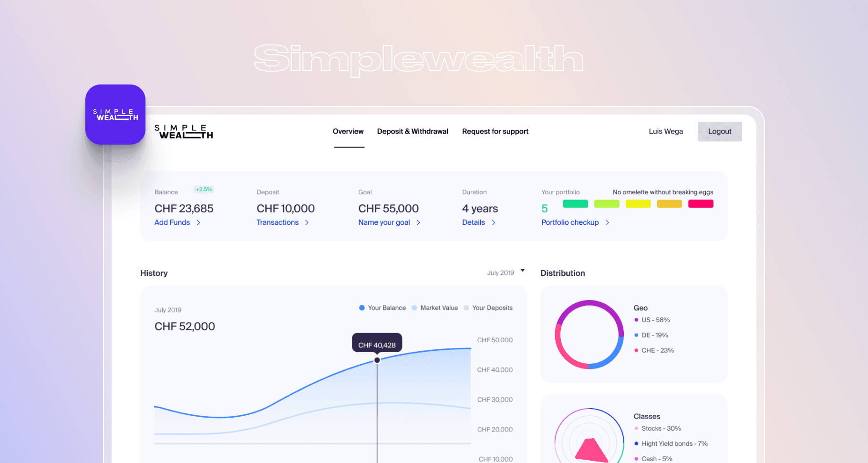Click the CHF 52,000 history value
Image resolution: width=868 pixels, height=463 pixels.
tap(185, 326)
